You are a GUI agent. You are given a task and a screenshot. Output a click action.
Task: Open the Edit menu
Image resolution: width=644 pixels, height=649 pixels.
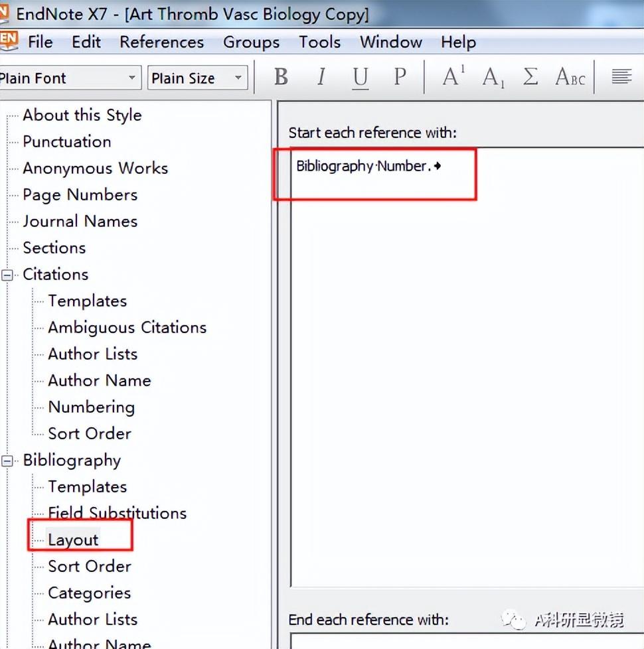pos(86,42)
